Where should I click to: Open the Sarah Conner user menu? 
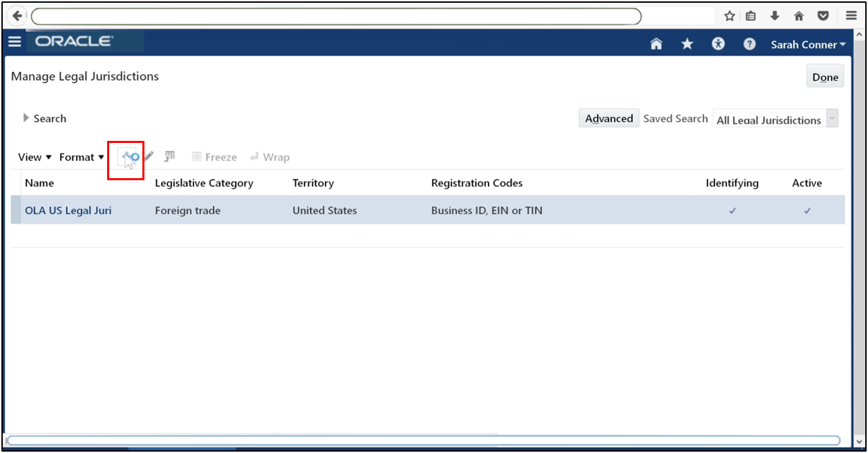pos(808,44)
